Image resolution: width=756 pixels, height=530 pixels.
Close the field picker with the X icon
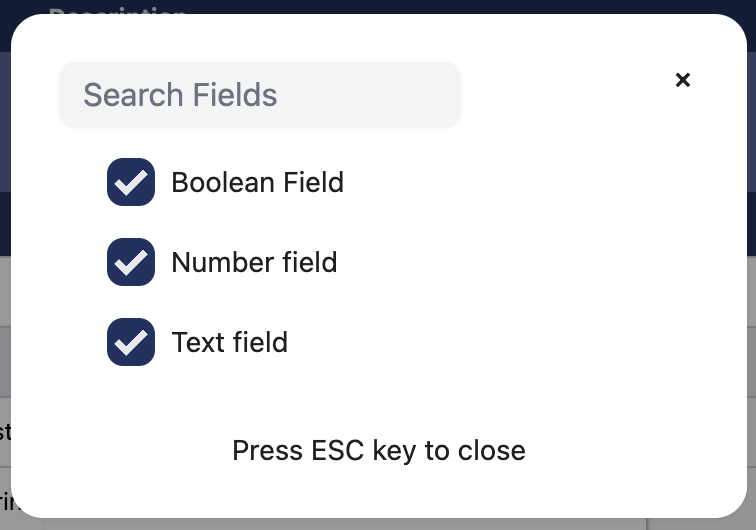point(683,80)
